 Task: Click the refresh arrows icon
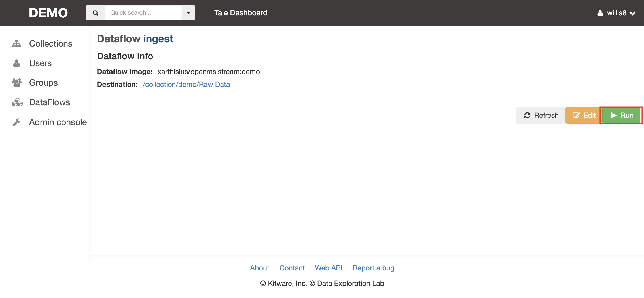pyautogui.click(x=528, y=115)
